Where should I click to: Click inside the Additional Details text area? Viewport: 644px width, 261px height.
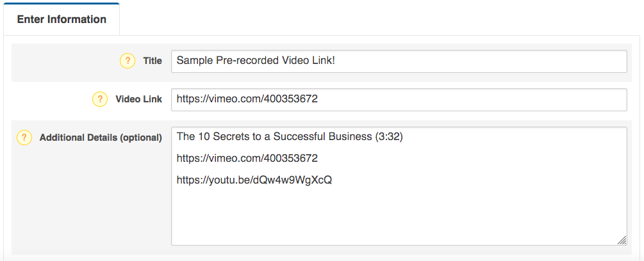pyautogui.click(x=399, y=186)
